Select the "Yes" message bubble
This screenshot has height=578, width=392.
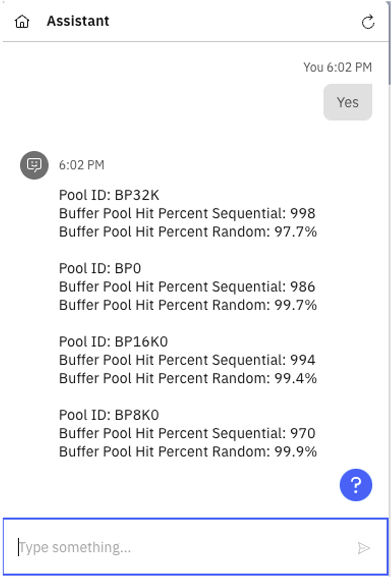(x=348, y=102)
